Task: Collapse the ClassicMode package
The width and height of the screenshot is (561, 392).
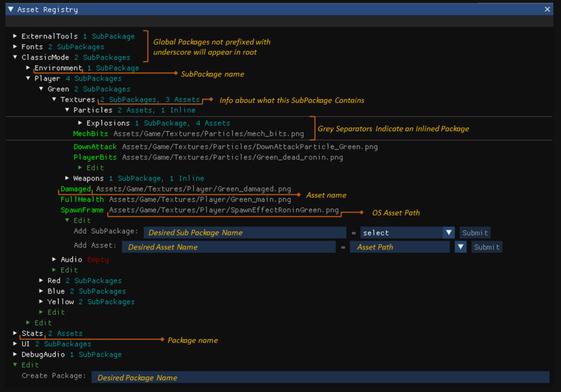Action: (x=15, y=57)
